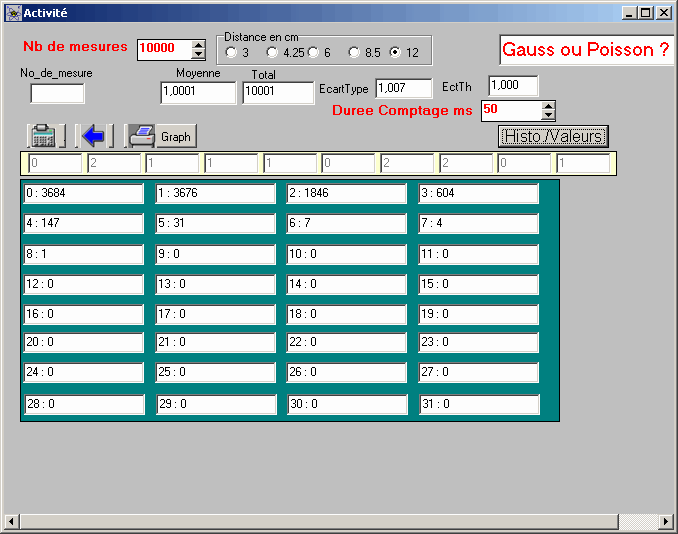Click the Graph button with printer icon
Viewport: 678px width, 534px height.
click(160, 136)
